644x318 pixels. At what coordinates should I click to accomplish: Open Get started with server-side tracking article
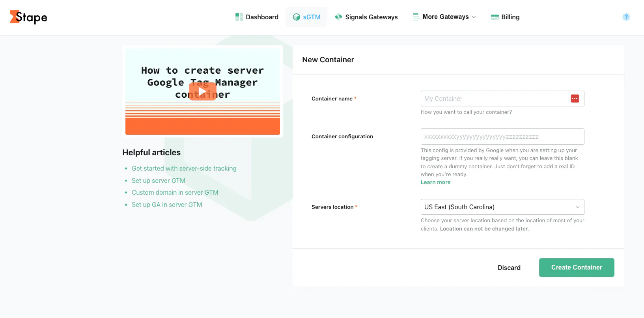(184, 168)
